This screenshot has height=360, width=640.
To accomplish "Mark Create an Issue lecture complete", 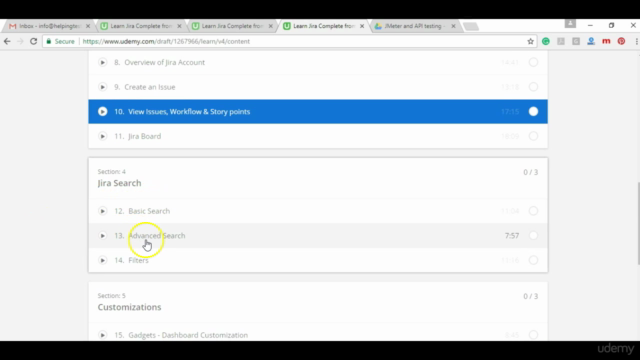I will pos(533,87).
